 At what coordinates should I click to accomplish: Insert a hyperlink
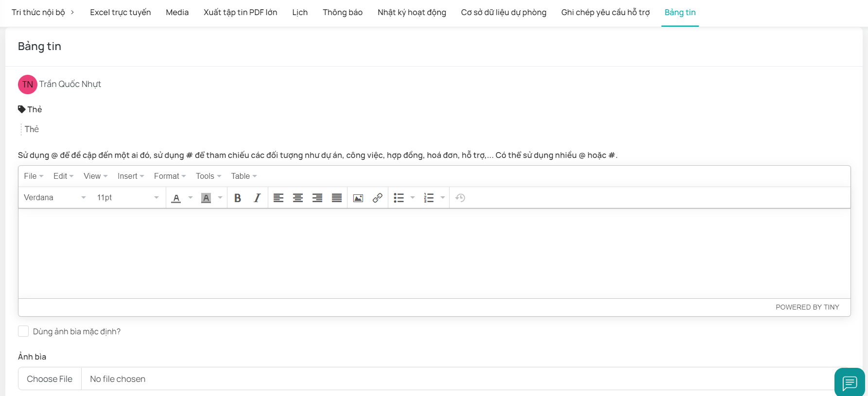(x=378, y=198)
